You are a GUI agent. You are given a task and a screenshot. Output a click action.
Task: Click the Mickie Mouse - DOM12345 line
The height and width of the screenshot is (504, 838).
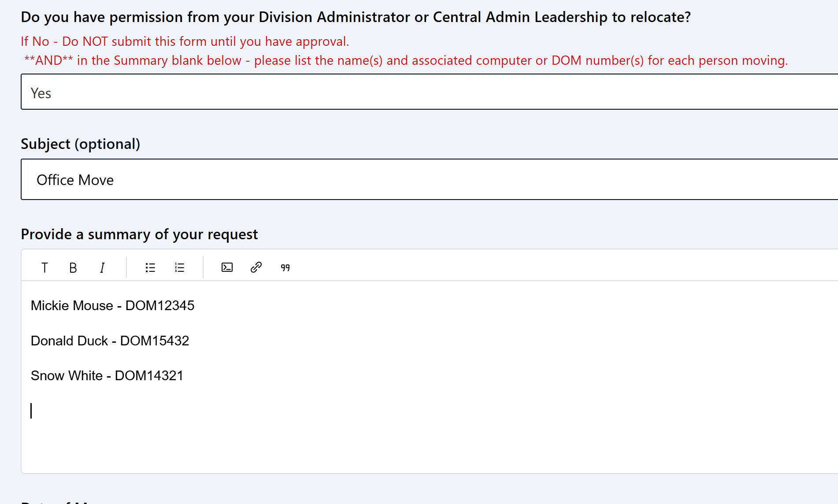coord(112,305)
